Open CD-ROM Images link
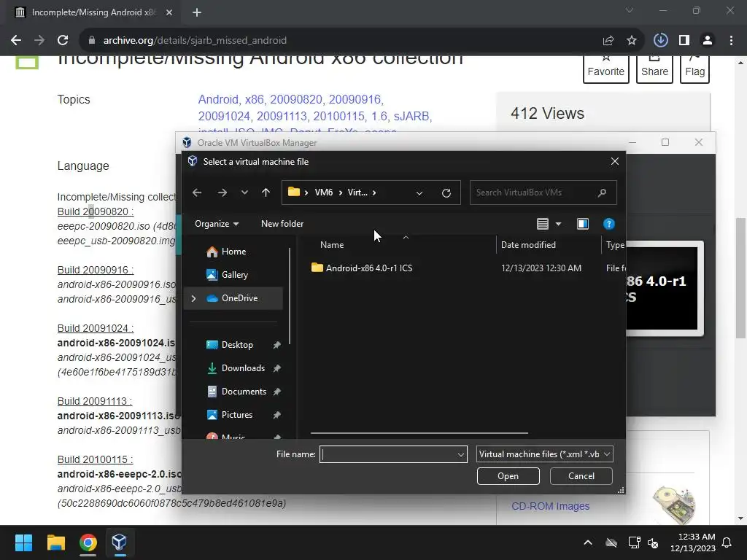The width and height of the screenshot is (747, 560). [x=550, y=506]
